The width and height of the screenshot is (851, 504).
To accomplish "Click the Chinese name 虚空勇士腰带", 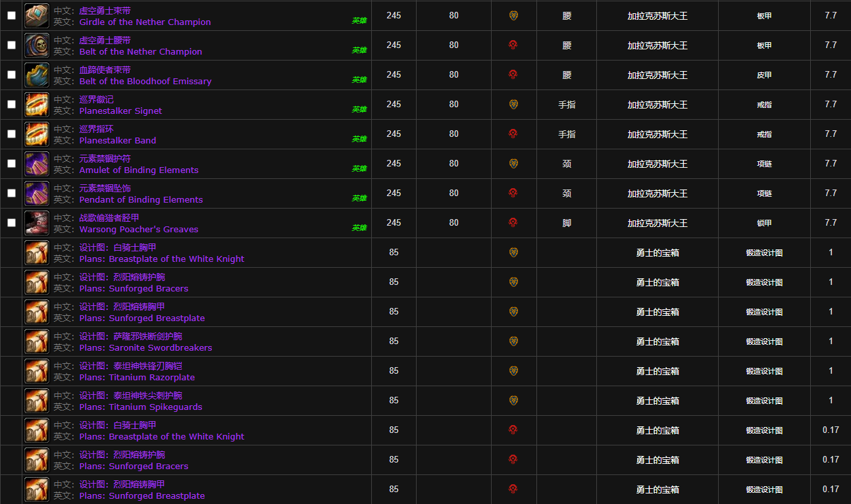I will [105, 40].
